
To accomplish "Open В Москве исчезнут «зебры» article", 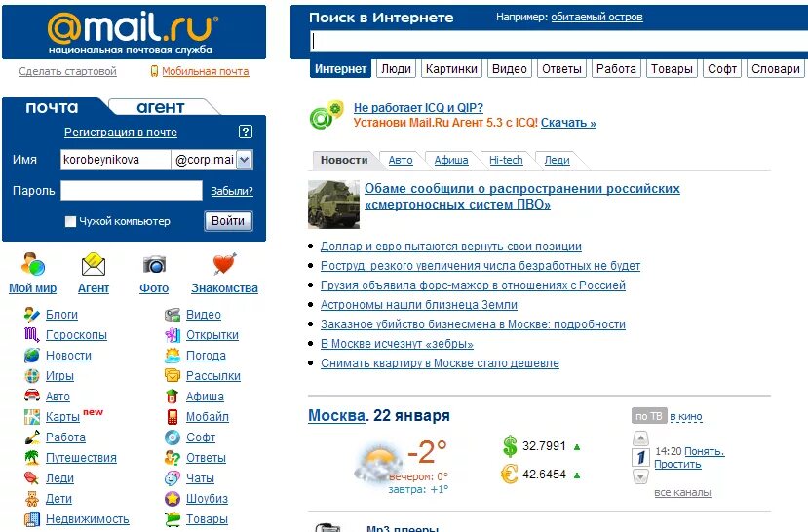I will point(397,344).
